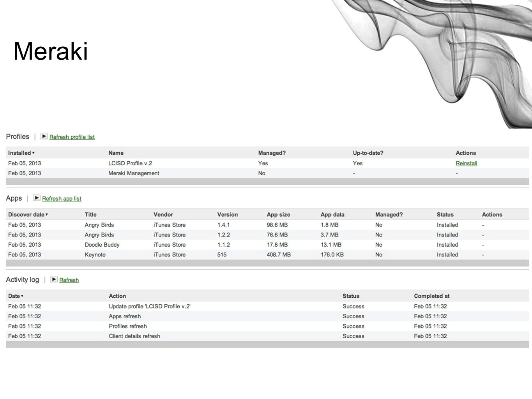This screenshot has height=399, width=532.
Task: Click the 408.7 MB app size value
Action: point(279,254)
